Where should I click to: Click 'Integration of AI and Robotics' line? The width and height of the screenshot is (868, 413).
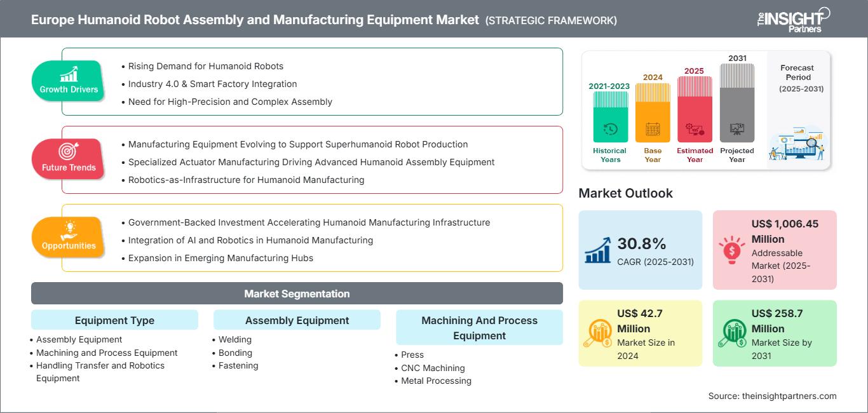[250, 240]
